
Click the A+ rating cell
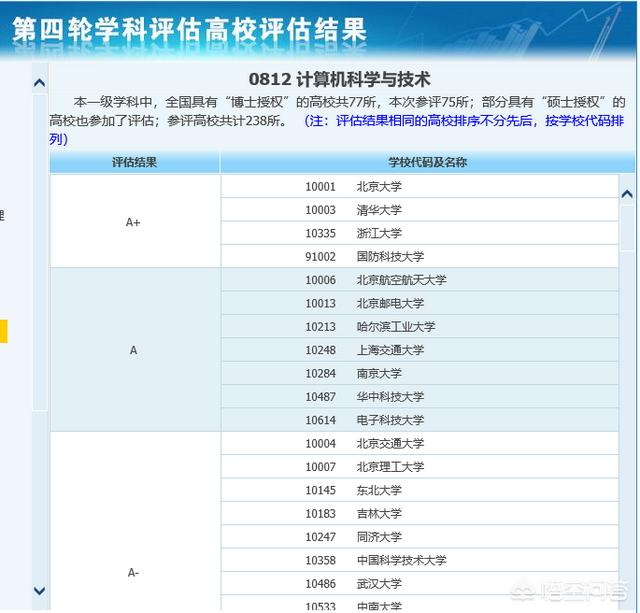click(134, 222)
